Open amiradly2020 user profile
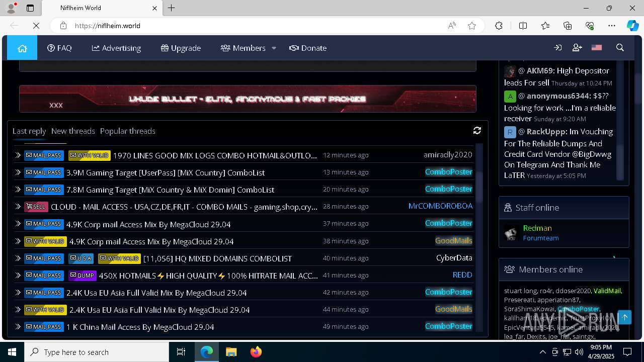Screen dimensions: 644x362 pos(448,155)
